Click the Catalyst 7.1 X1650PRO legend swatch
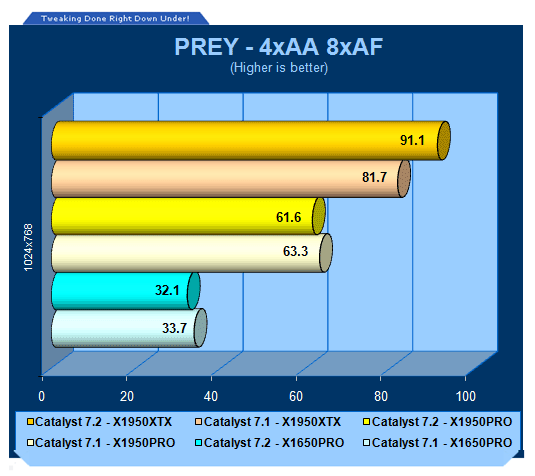 tap(367, 443)
